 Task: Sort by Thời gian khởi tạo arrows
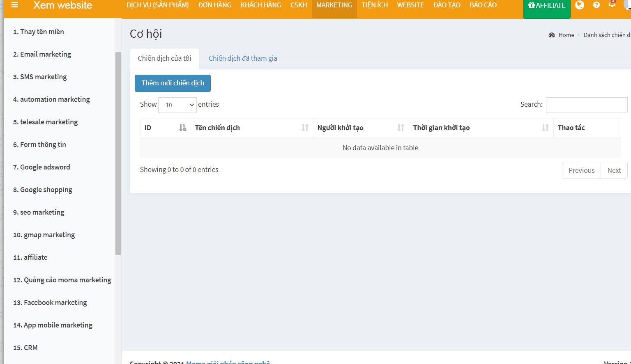point(545,128)
